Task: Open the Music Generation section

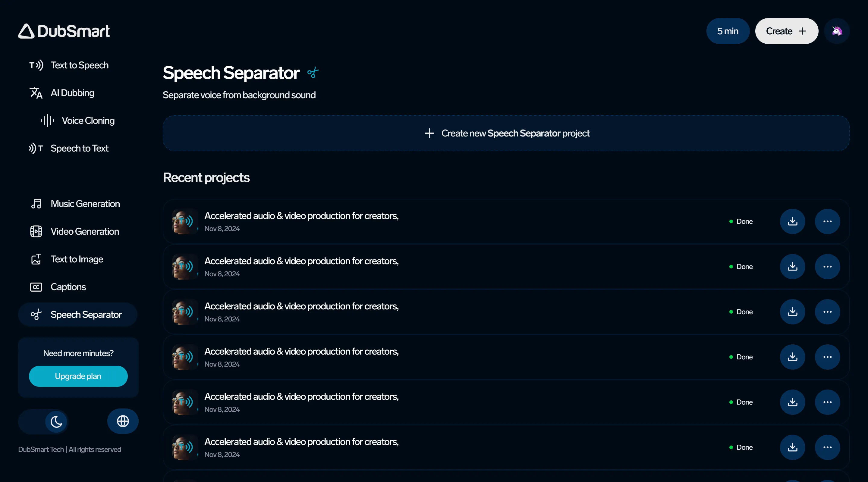Action: tap(75, 204)
